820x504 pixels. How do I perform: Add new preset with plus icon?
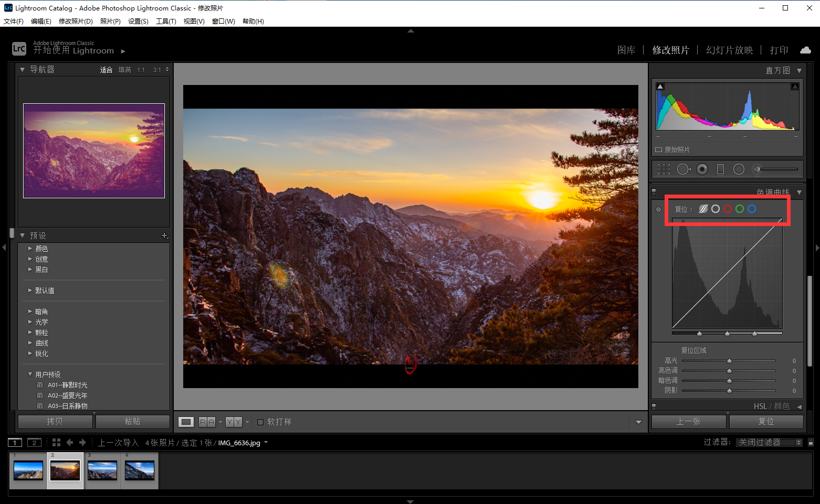pyautogui.click(x=164, y=235)
